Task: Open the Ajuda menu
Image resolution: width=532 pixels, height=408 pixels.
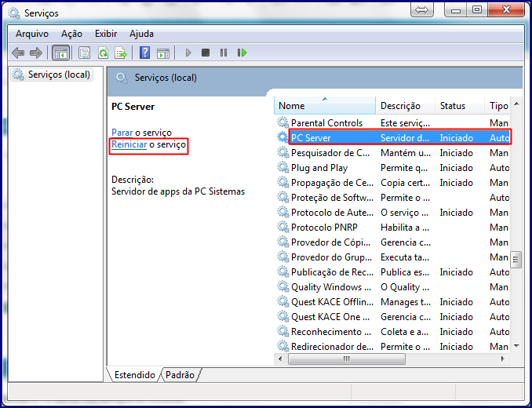Action: point(141,34)
